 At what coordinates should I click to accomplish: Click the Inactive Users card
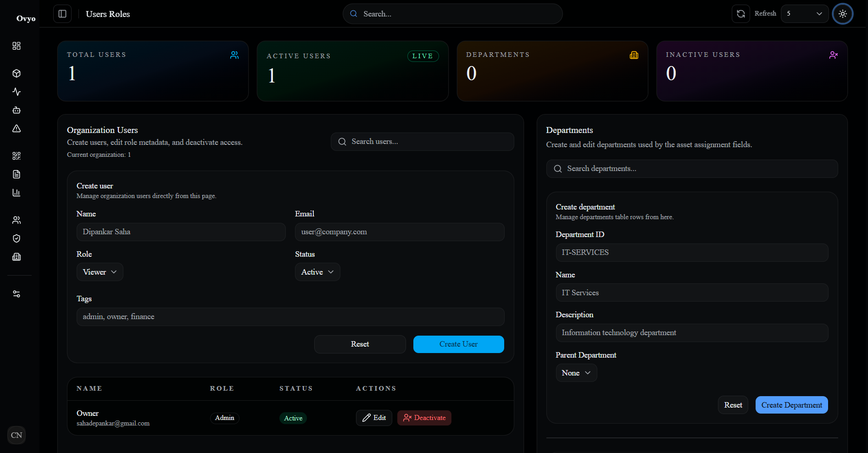tap(751, 71)
